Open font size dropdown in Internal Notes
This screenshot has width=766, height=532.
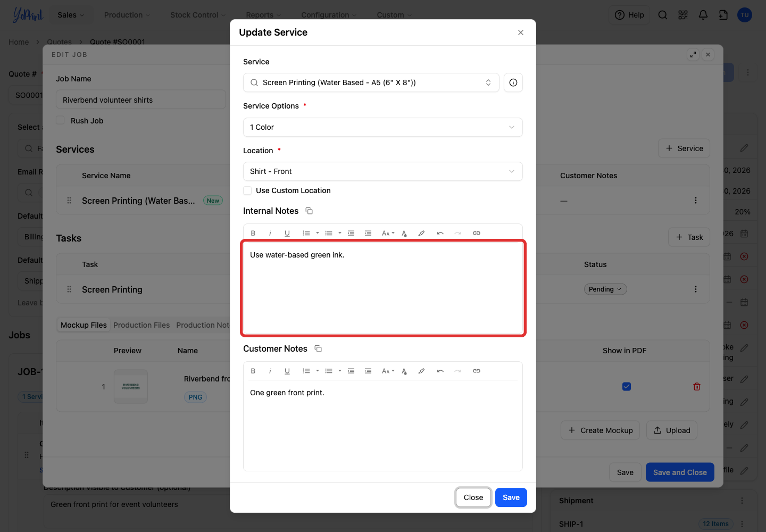coord(388,233)
